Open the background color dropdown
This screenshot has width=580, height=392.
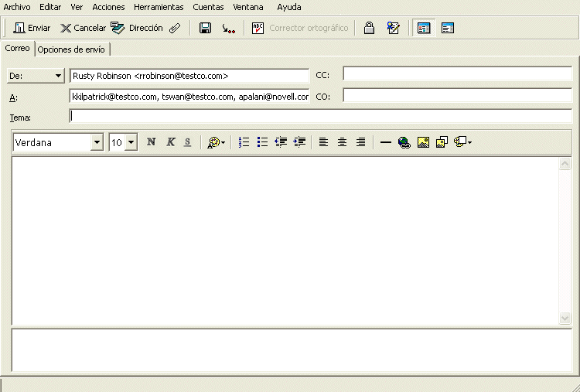coord(462,142)
